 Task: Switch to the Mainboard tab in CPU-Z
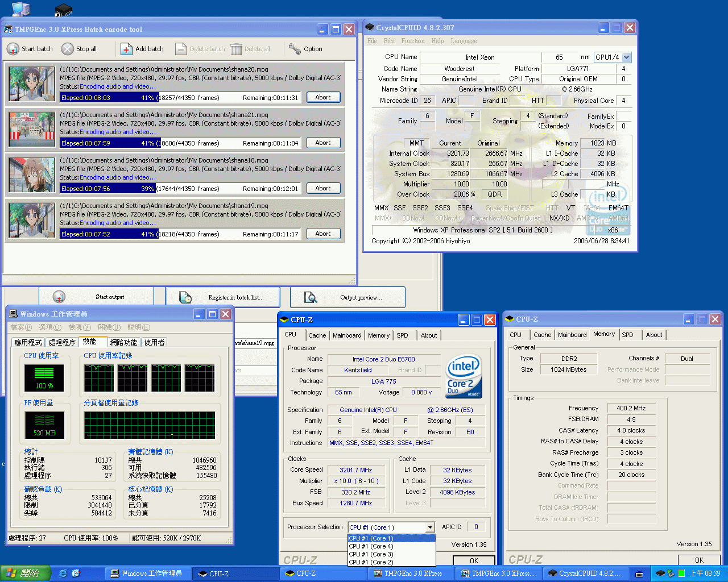347,335
